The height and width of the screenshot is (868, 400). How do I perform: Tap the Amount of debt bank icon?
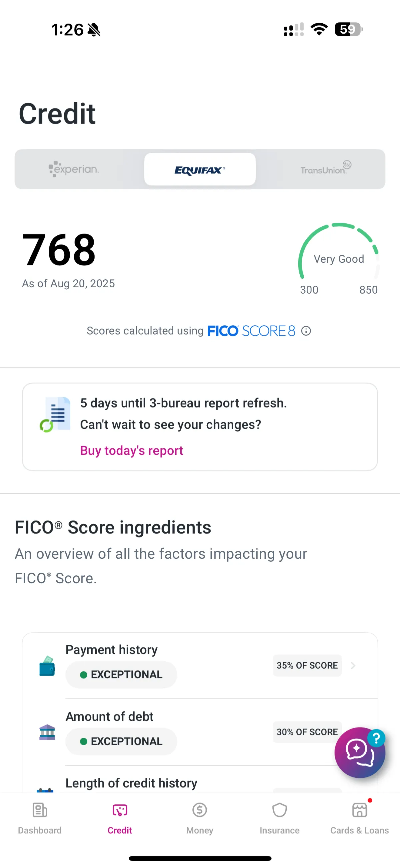pos(47,732)
